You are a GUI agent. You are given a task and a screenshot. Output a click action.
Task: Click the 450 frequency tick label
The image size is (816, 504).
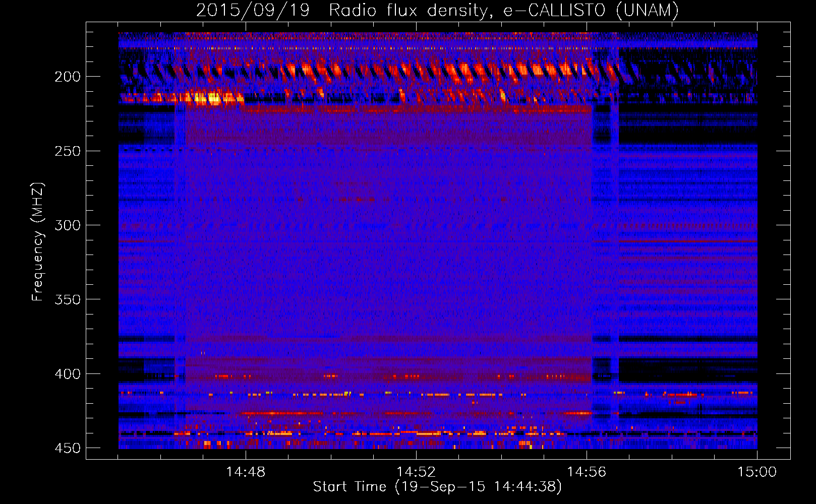[x=67, y=448]
